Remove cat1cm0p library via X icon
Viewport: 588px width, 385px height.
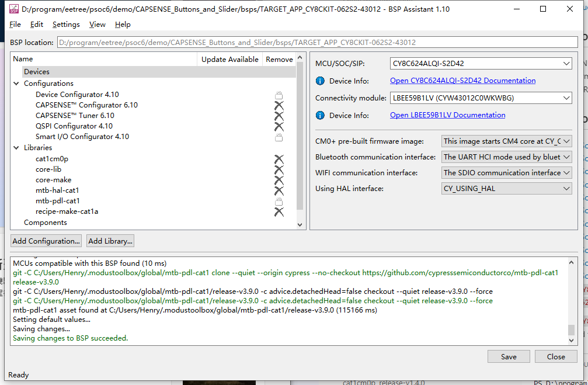click(x=279, y=159)
